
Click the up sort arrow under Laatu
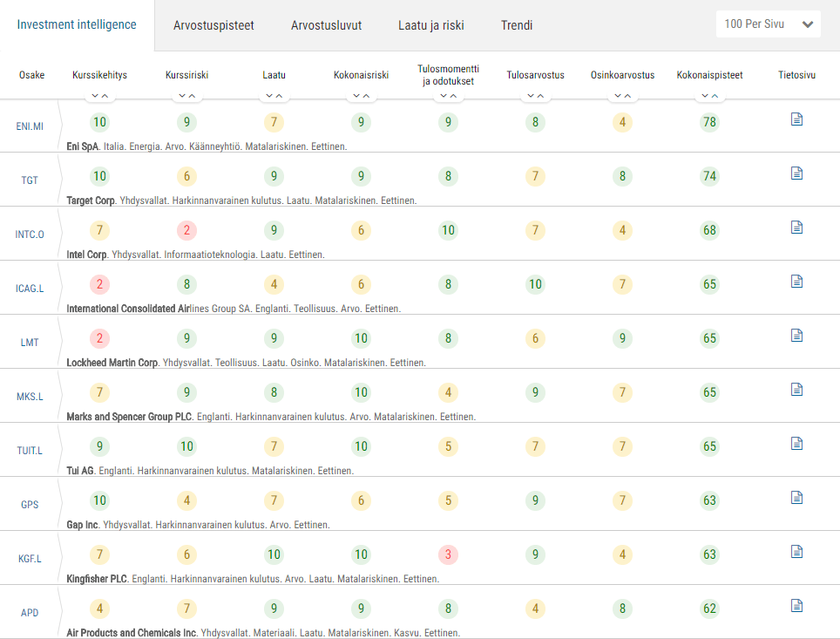tap(279, 95)
